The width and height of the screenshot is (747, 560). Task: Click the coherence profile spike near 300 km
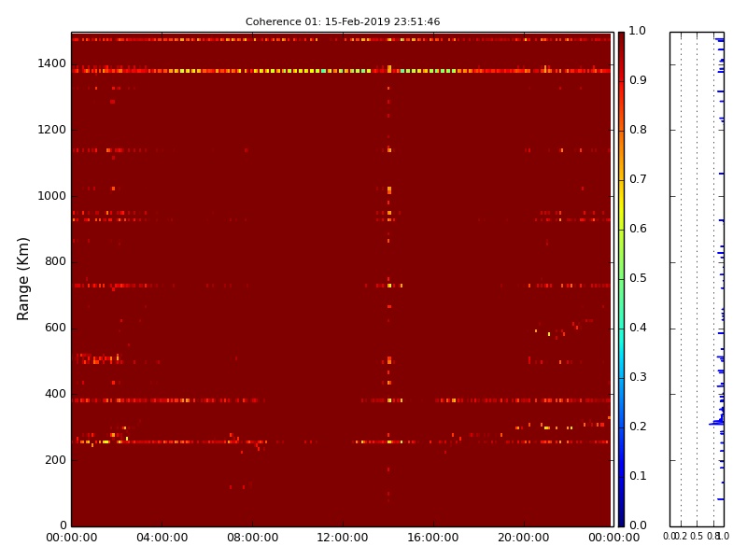716,423
